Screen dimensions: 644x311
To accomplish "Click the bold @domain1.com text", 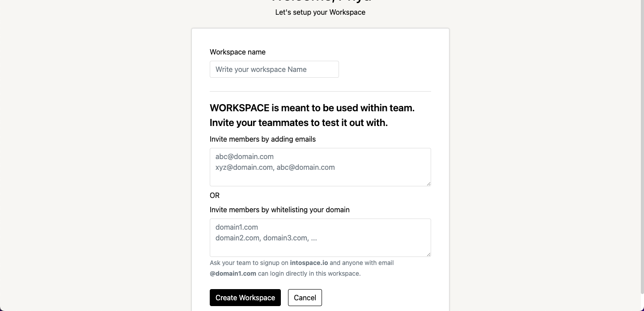I will pos(233,273).
